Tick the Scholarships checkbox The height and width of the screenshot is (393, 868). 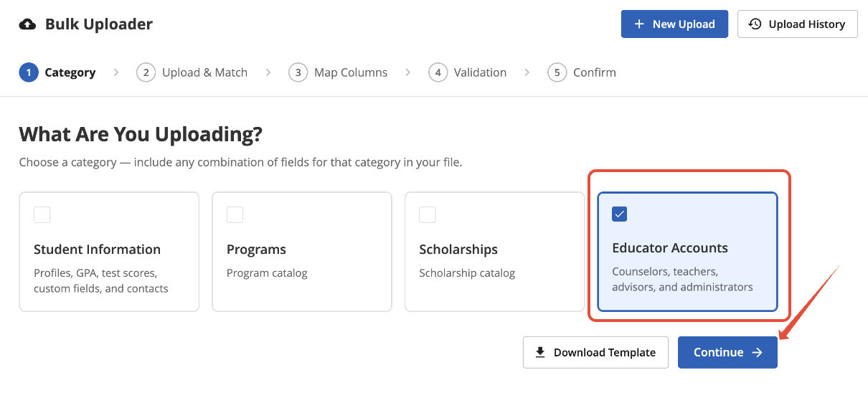tap(428, 214)
